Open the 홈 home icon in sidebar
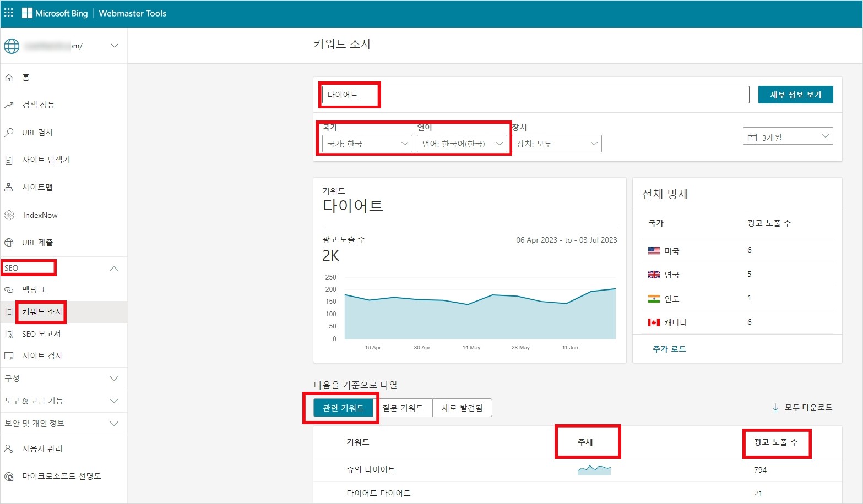This screenshot has width=863, height=504. (9, 77)
